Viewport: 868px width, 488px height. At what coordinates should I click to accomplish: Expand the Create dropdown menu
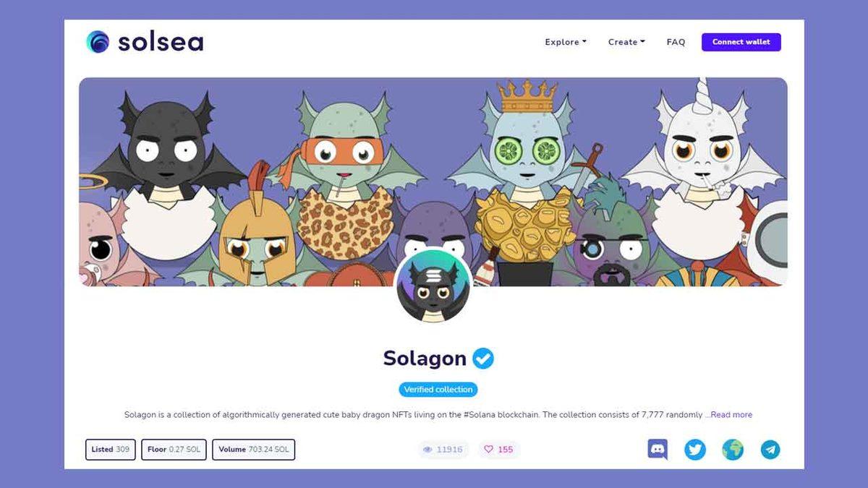626,42
